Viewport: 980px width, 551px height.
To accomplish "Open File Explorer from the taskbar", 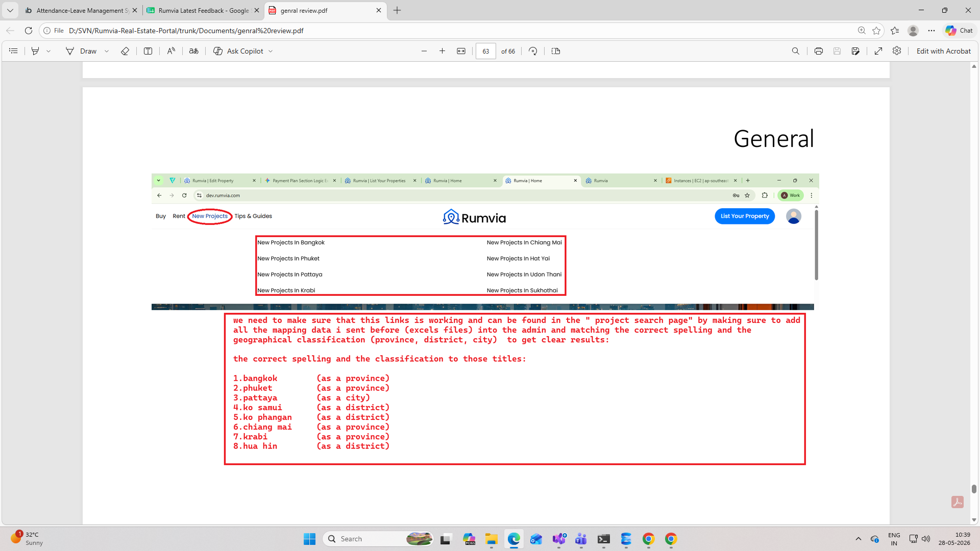I will coord(492,539).
